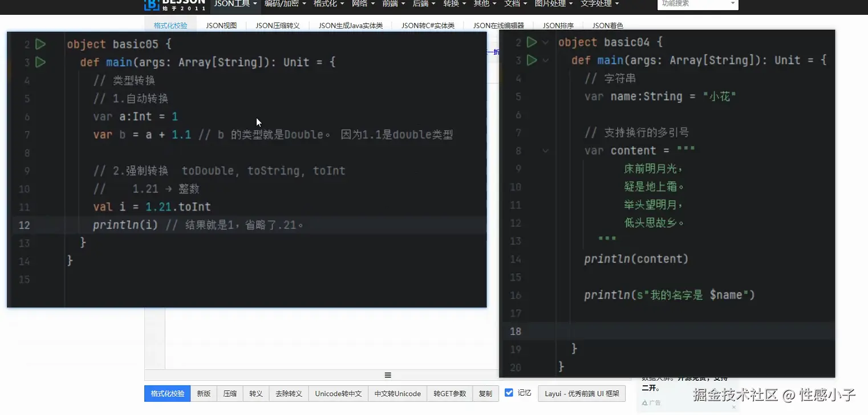Click the play icon beside def main in left editor
Screen dimensions: 868x415
pos(40,62)
